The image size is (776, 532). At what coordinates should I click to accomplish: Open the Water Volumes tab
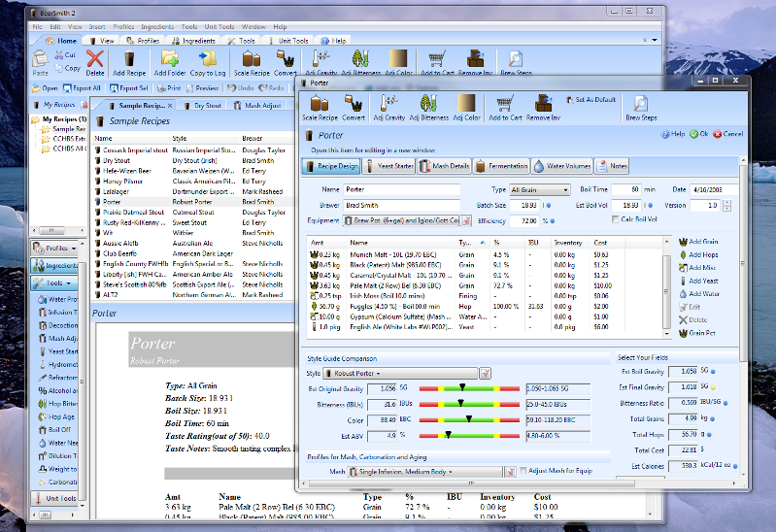[561, 167]
